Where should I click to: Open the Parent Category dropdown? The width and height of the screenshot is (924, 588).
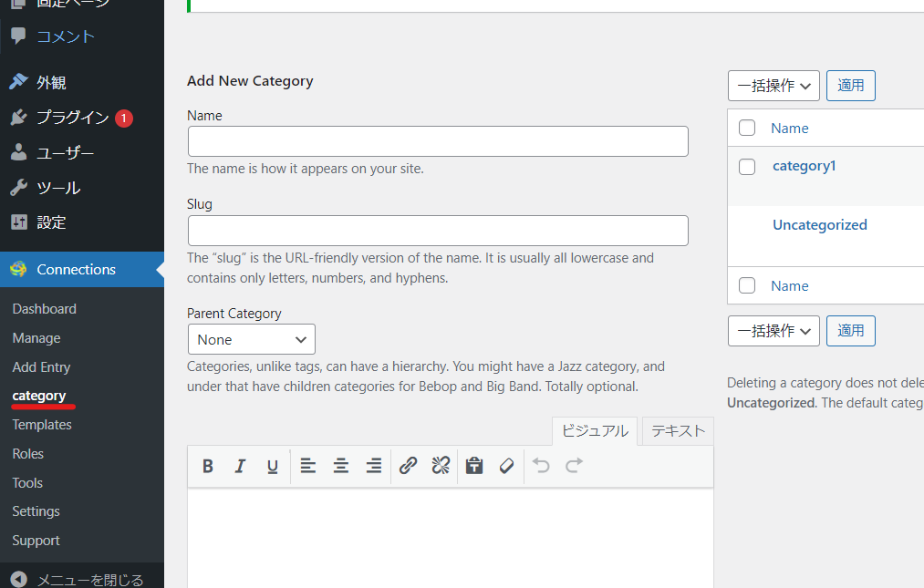click(252, 339)
